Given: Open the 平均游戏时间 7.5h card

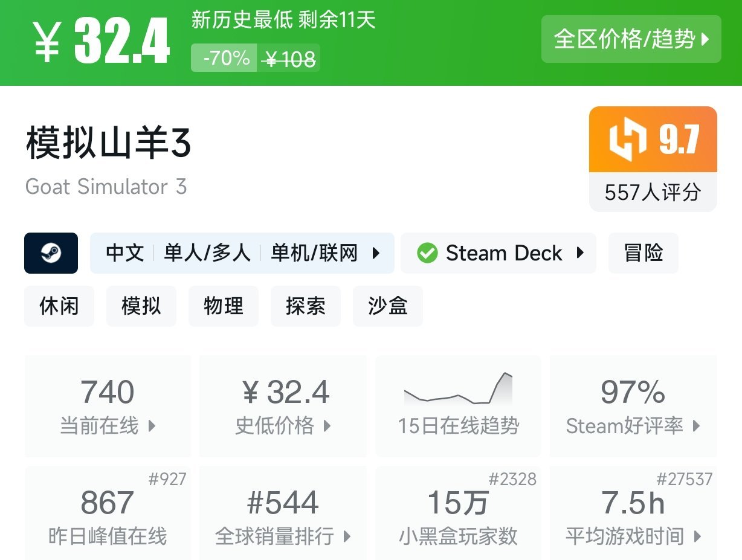Looking at the screenshot, I should (x=633, y=513).
